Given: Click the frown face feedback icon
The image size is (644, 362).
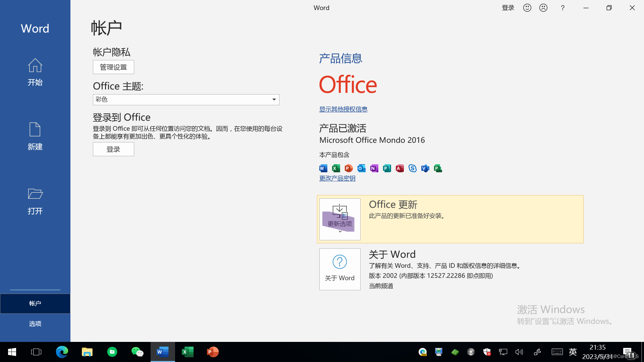Looking at the screenshot, I should pyautogui.click(x=543, y=8).
